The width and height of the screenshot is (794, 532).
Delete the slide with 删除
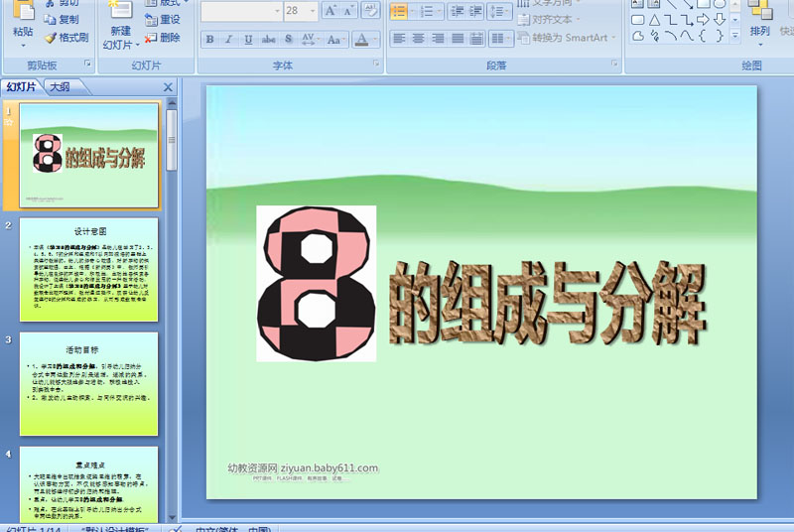162,38
